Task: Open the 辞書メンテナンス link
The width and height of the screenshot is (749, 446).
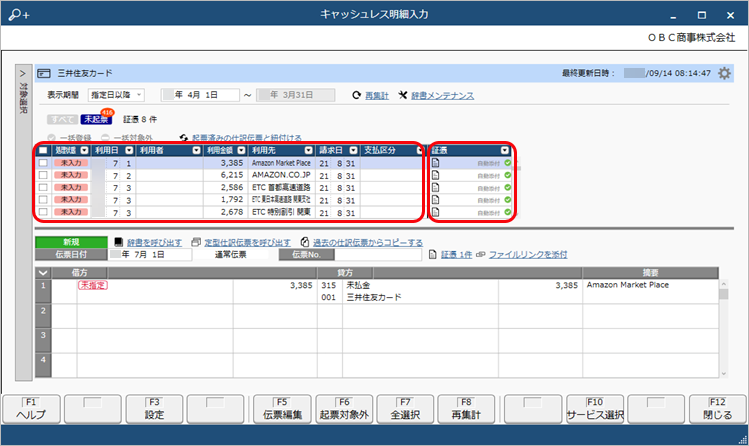Action: [x=443, y=96]
